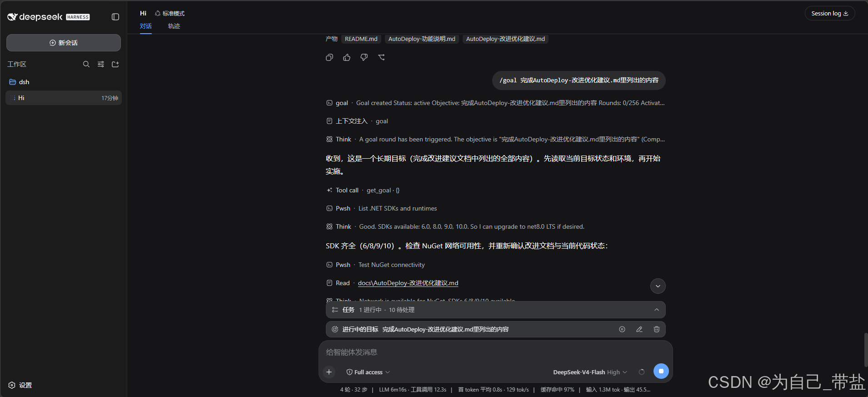Download the Session log

(830, 13)
